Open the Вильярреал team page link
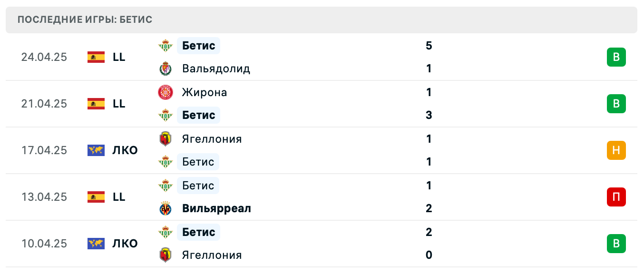 pyautogui.click(x=216, y=208)
